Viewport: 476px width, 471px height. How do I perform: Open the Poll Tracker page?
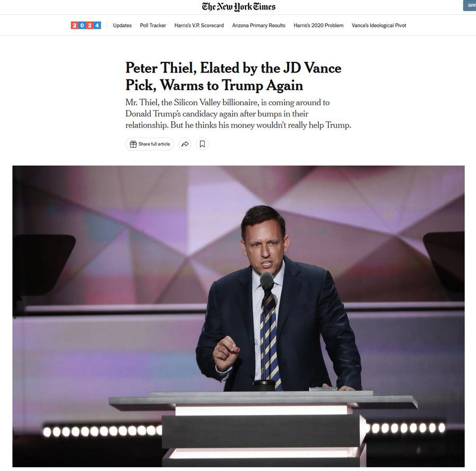[x=153, y=25]
